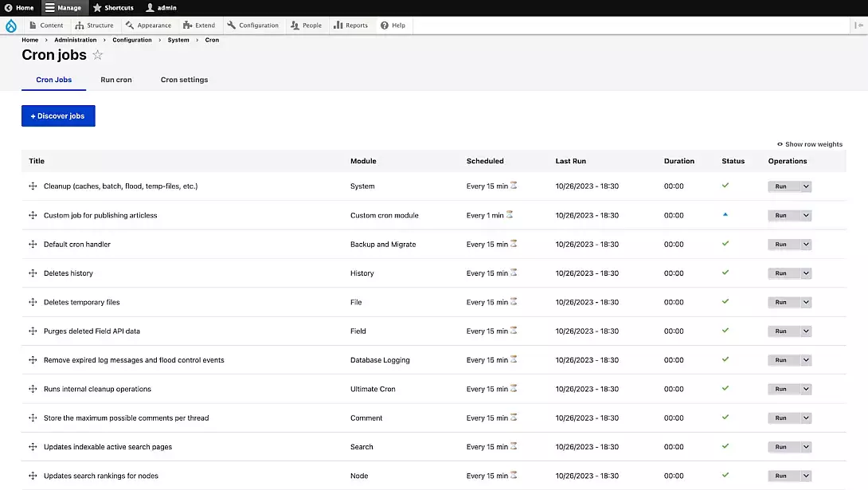Viewport: 868px width, 490px height.
Task: Click the warning status icon for Custom job
Action: tap(725, 214)
